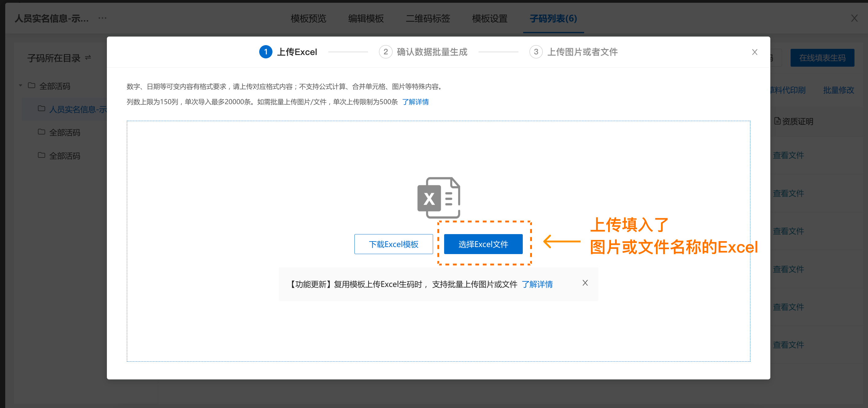Click the file icon beside 资质证明
The width and height of the screenshot is (868, 408).
click(777, 121)
